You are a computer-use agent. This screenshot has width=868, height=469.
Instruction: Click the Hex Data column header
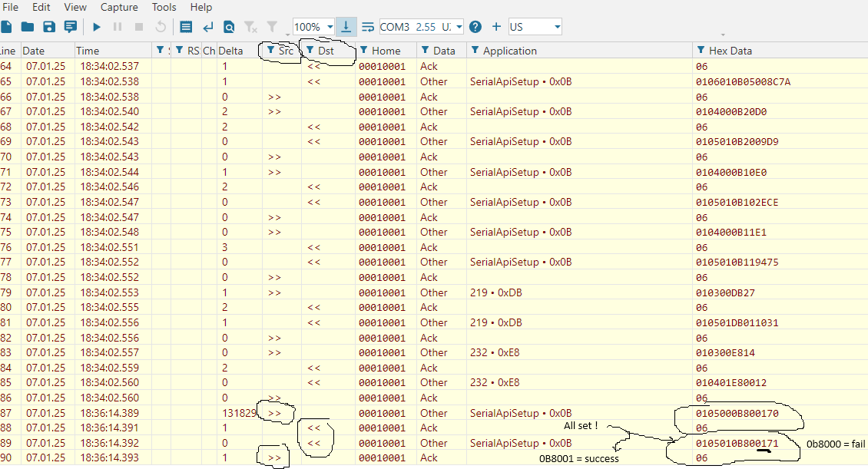tap(730, 51)
